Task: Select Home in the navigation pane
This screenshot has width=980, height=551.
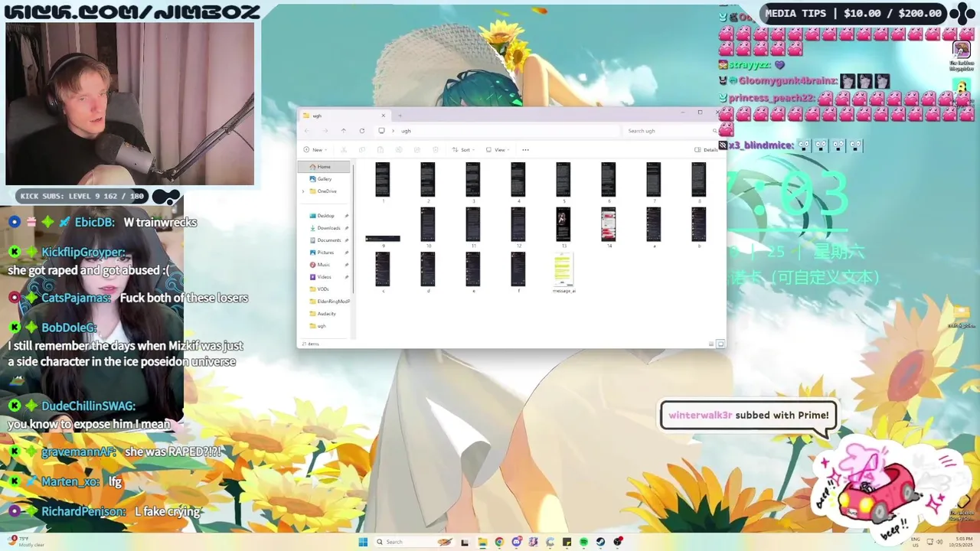Action: [x=325, y=167]
